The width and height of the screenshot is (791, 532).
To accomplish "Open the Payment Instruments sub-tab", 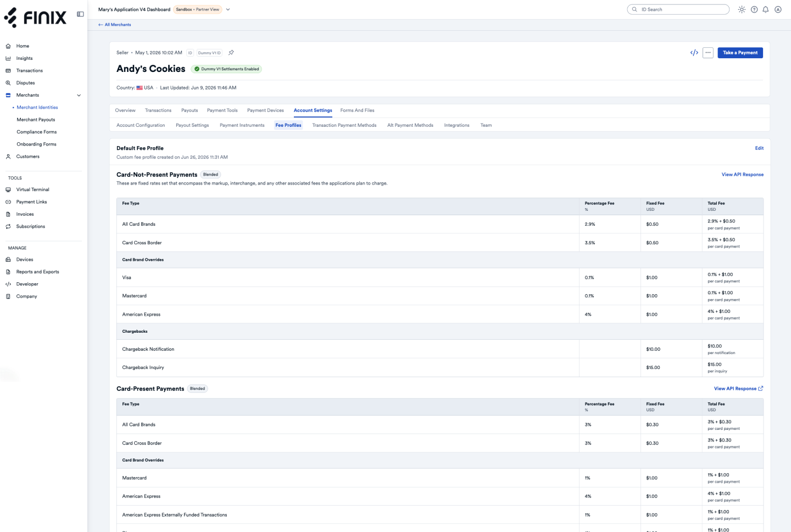I will tap(242, 125).
